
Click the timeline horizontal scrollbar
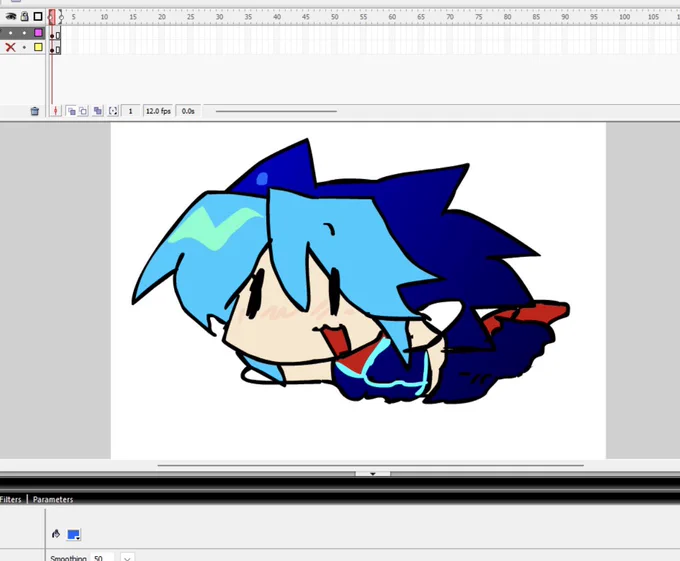(x=276, y=111)
